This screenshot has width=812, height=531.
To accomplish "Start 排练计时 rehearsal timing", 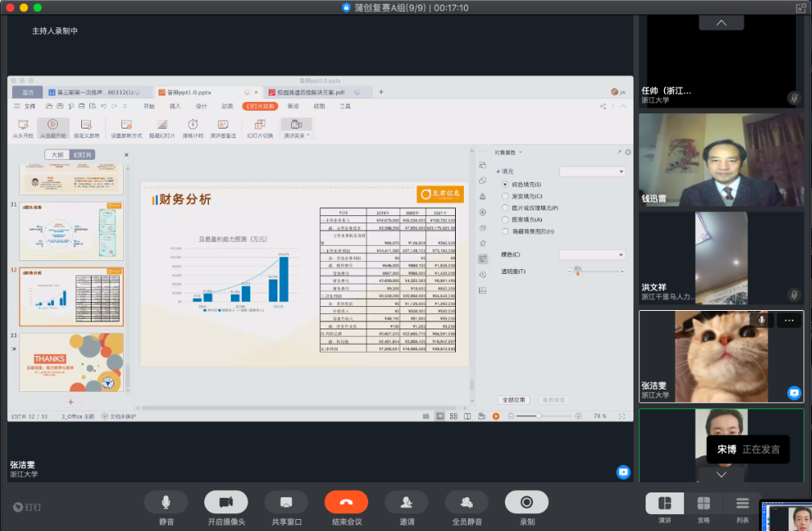I will [193, 129].
